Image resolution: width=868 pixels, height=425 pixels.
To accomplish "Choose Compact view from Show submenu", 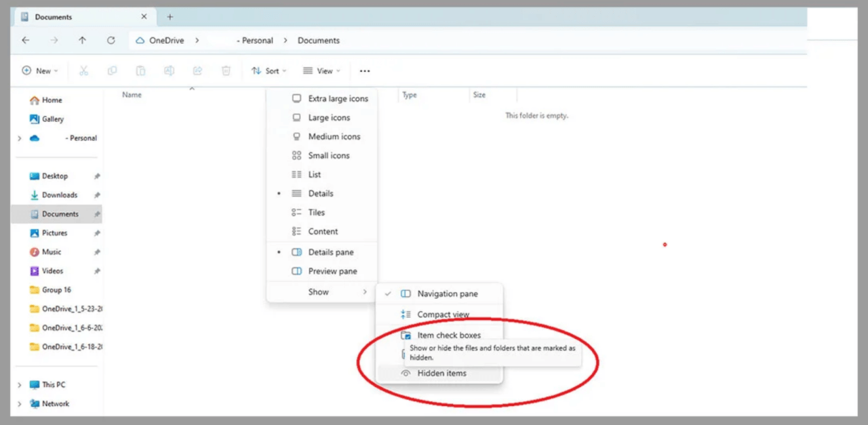I will click(x=443, y=315).
